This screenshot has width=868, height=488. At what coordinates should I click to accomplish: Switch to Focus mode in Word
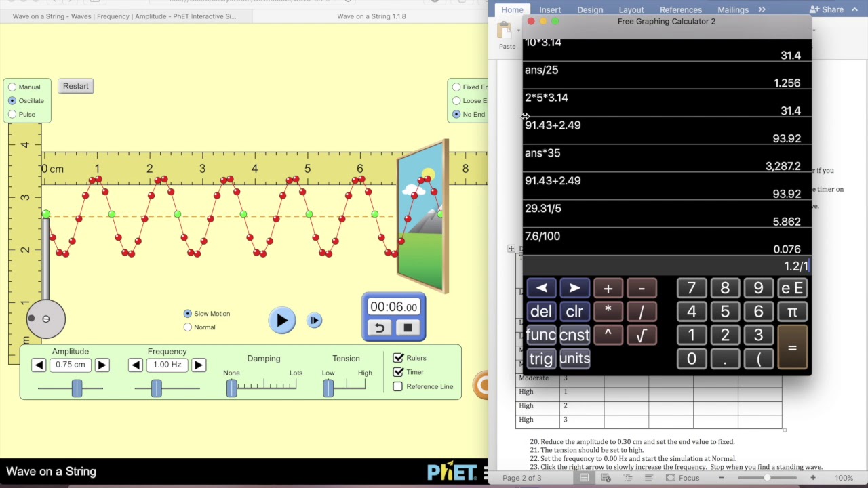(x=682, y=478)
